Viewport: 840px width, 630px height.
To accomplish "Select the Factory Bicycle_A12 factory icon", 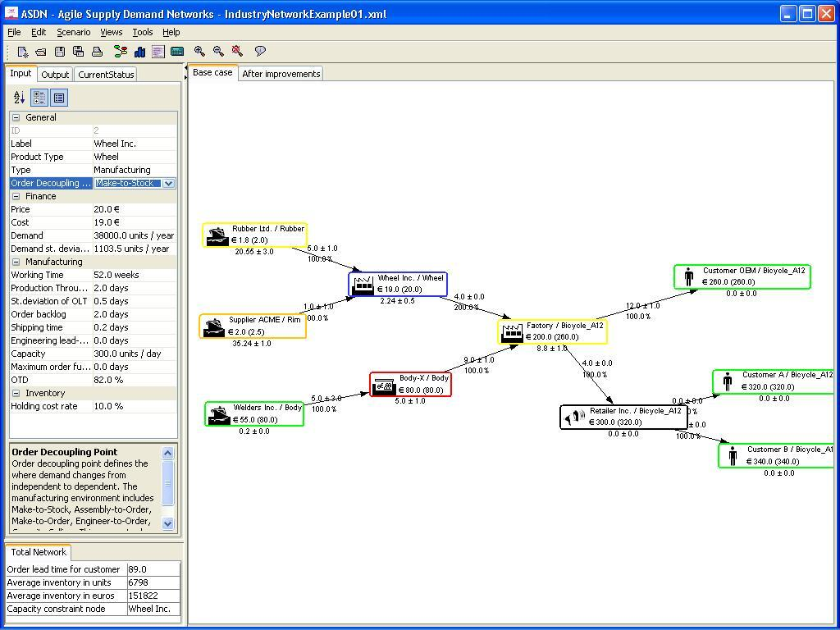I will click(x=512, y=332).
